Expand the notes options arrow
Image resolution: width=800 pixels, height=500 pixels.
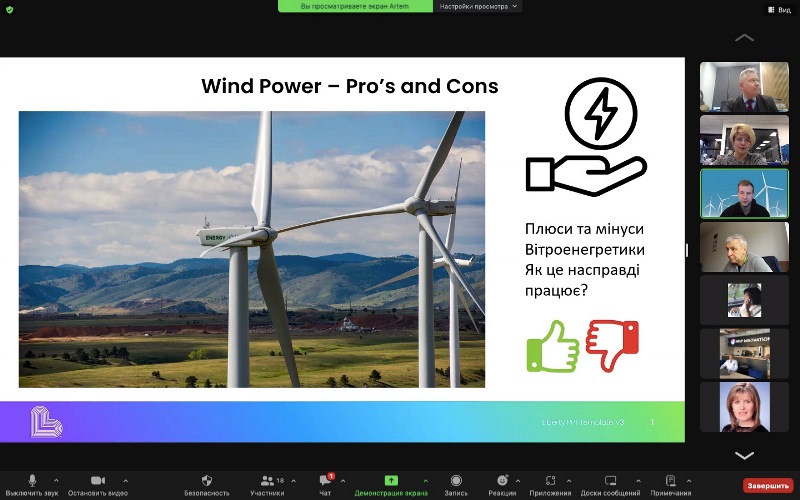689,481
